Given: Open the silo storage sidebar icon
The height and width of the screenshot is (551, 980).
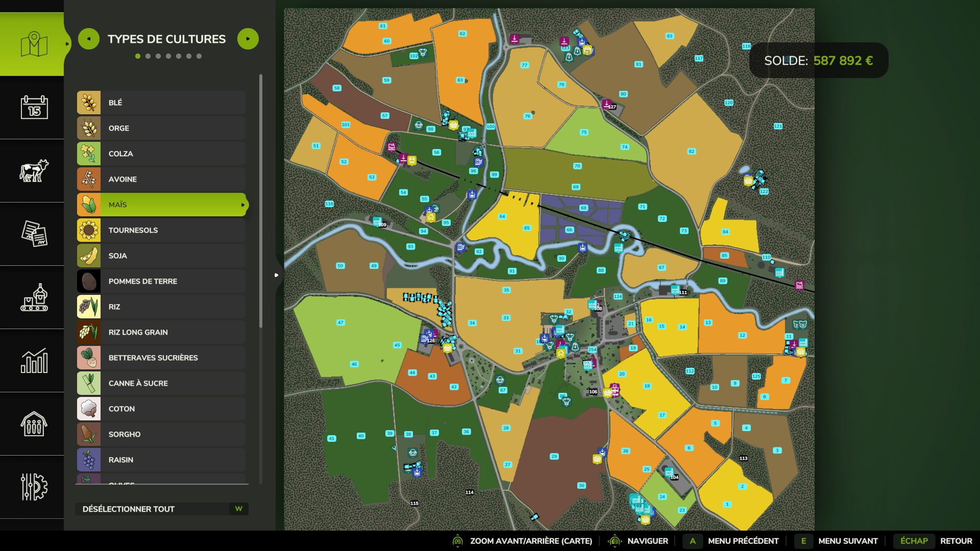Looking at the screenshot, I should pyautogui.click(x=34, y=424).
